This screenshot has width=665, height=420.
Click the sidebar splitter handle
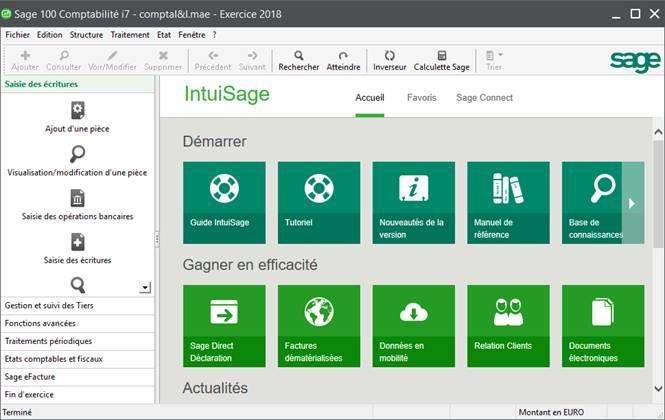(157, 239)
